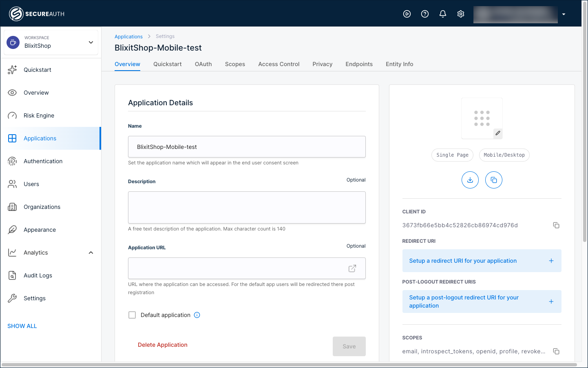Switch to the Entity Info tab

coord(400,64)
